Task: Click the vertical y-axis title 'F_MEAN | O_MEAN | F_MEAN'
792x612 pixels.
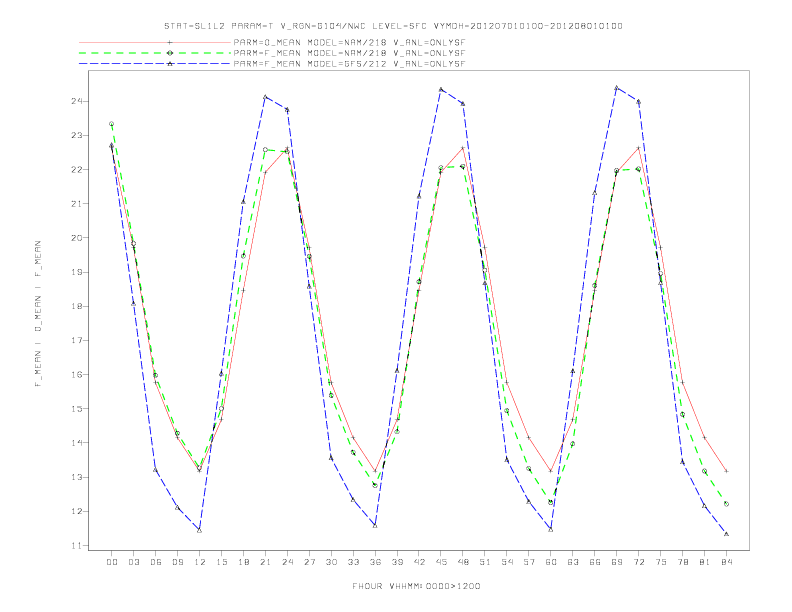Action: (x=38, y=314)
